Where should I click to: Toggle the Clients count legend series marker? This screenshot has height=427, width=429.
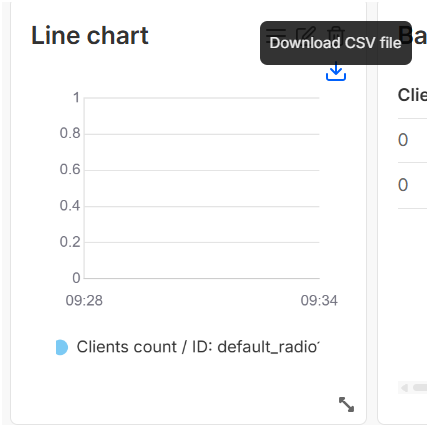pyautogui.click(x=62, y=347)
